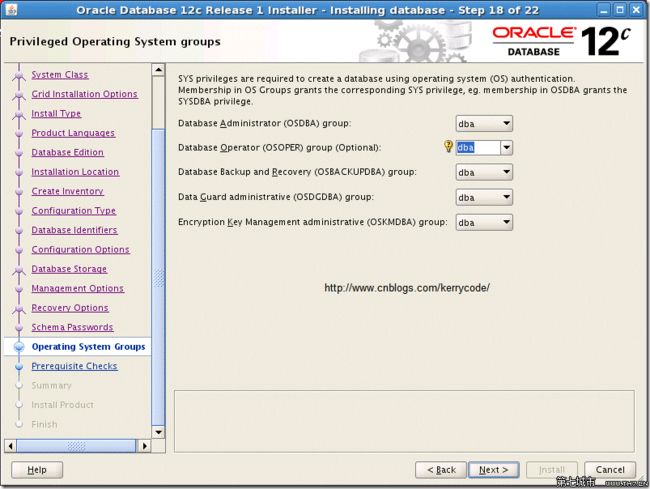This screenshot has width=650, height=489.
Task: Click the horizontal scrollbar left arrow
Action: click(10, 446)
